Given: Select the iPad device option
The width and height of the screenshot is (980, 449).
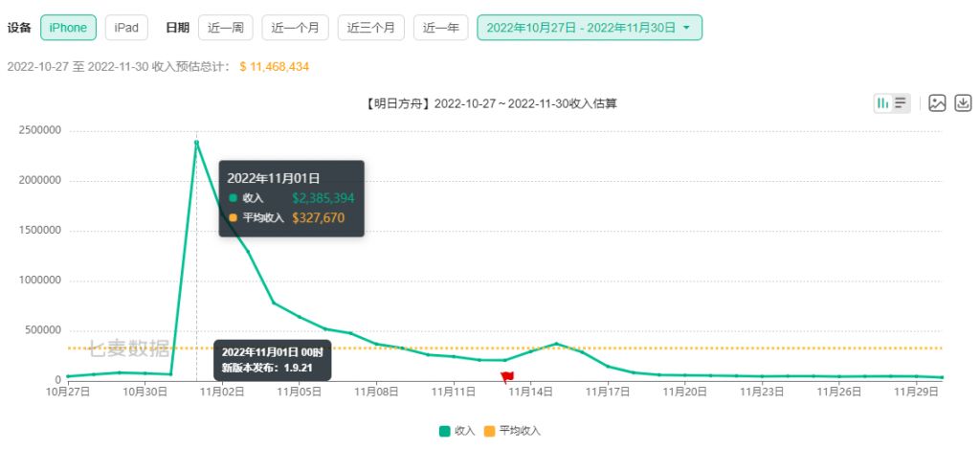Looking at the screenshot, I should click(126, 28).
